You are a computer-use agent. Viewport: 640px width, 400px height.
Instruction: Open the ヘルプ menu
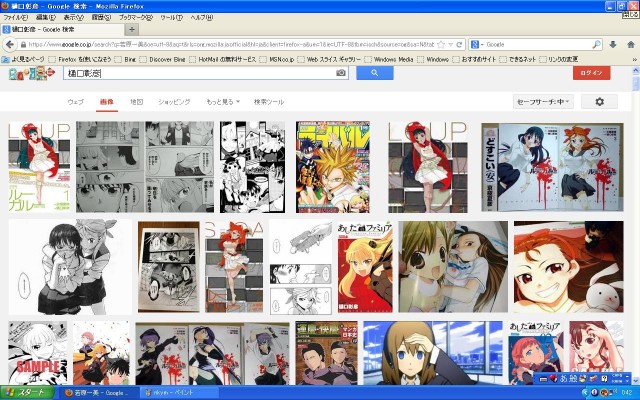coord(202,18)
